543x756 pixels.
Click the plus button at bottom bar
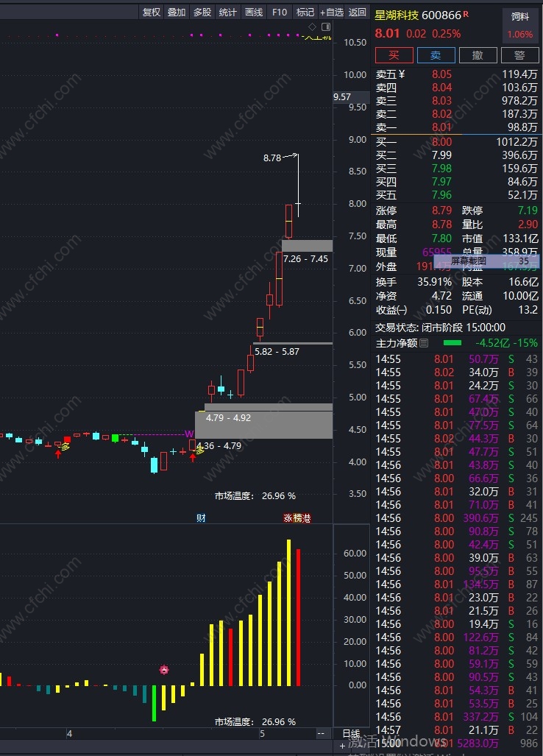(343, 746)
